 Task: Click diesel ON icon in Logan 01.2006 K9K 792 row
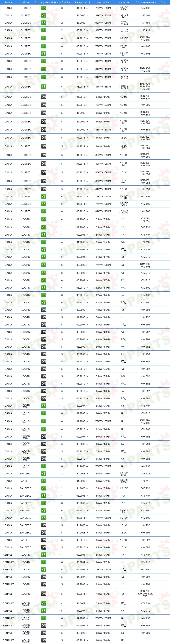(x=43, y=317)
